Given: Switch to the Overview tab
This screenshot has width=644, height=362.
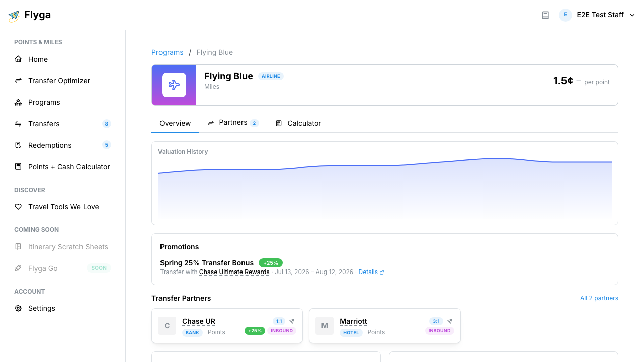Looking at the screenshot, I should (x=175, y=123).
